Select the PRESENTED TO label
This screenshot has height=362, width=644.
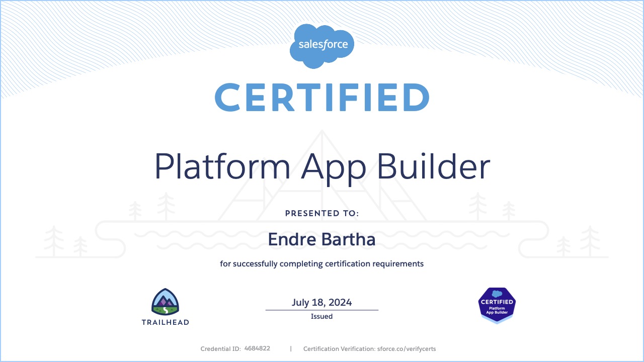tap(322, 213)
